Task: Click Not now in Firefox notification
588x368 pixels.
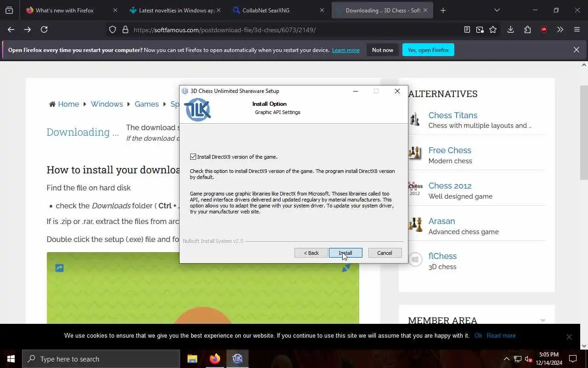Action: (383, 50)
